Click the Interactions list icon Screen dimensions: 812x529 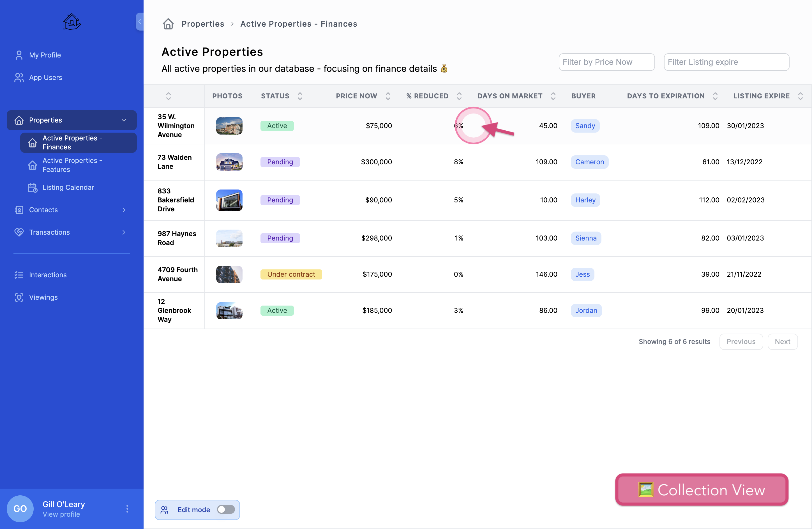19,274
